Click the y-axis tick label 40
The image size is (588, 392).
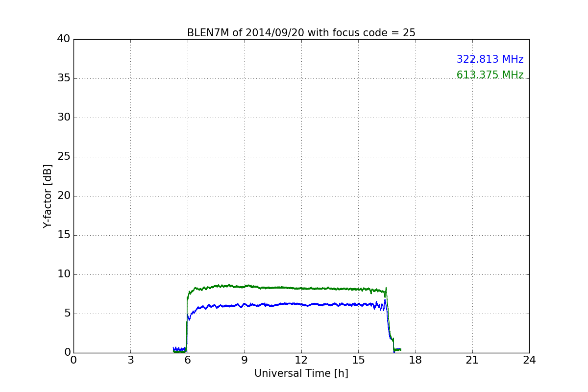point(64,39)
